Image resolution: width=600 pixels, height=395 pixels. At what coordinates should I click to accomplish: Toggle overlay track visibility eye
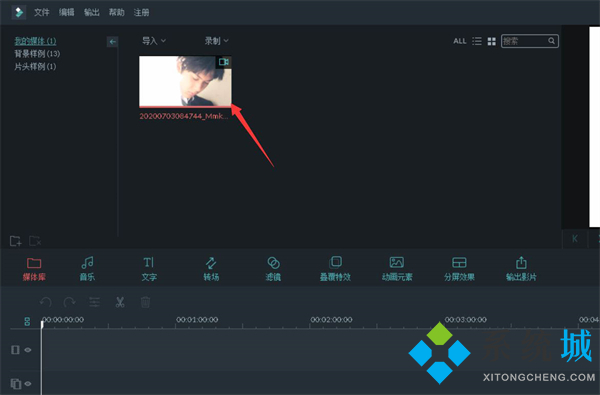28,384
